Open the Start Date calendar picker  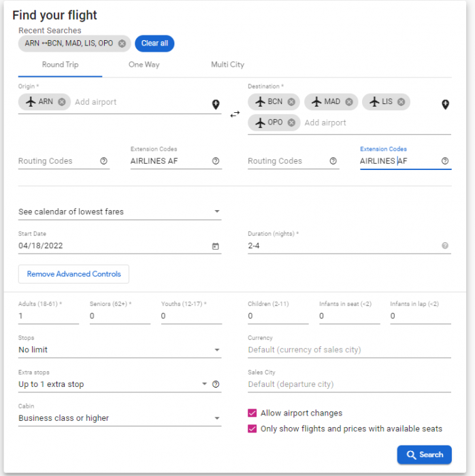coord(216,246)
